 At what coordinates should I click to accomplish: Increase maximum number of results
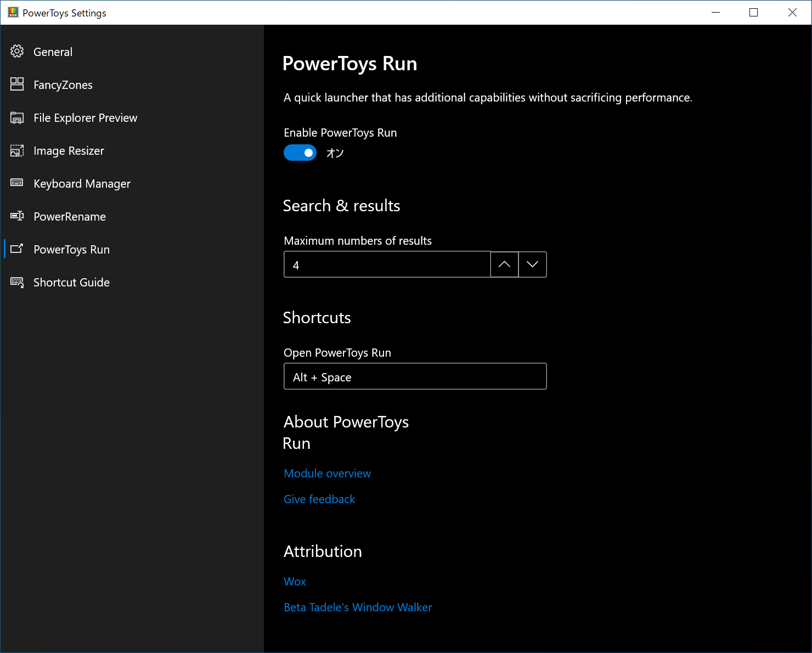[504, 264]
